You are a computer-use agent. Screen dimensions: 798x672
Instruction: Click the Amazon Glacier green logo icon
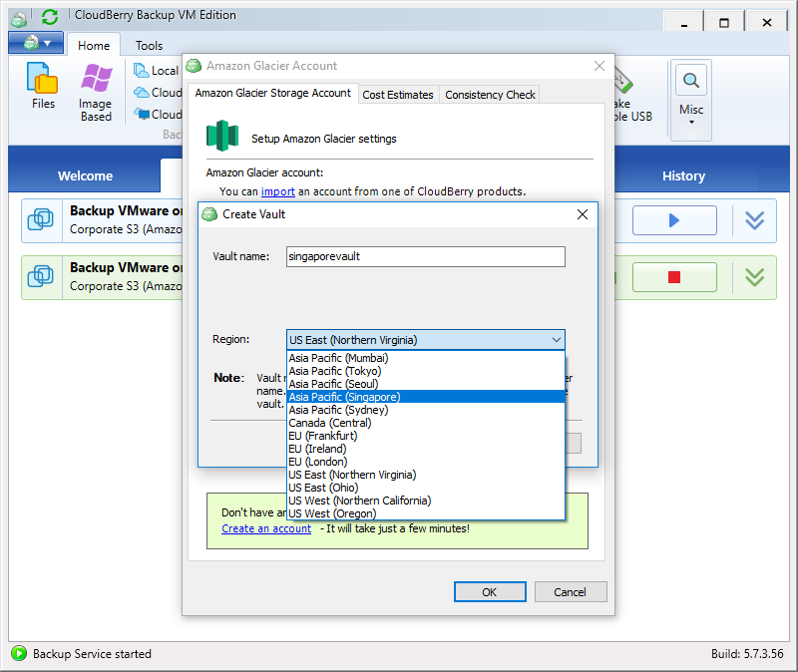click(x=222, y=136)
